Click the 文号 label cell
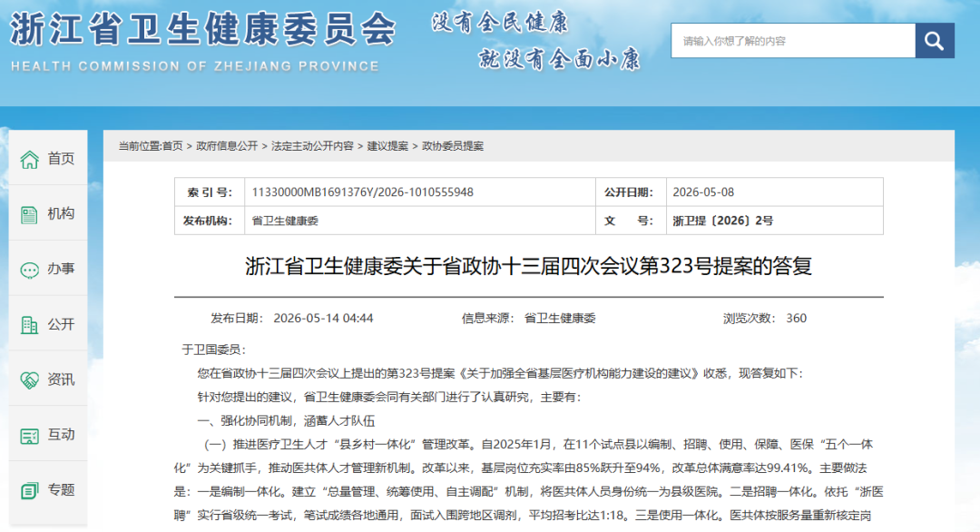The width and height of the screenshot is (980, 532). click(x=632, y=221)
